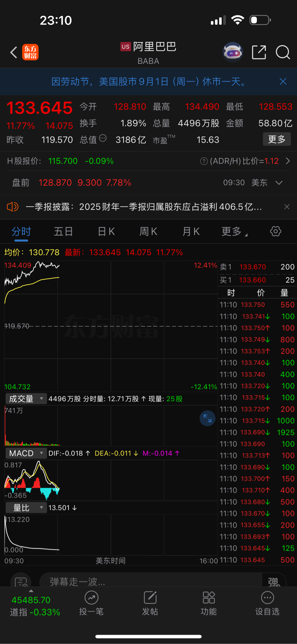Tap the intraday price line chart

point(111,326)
